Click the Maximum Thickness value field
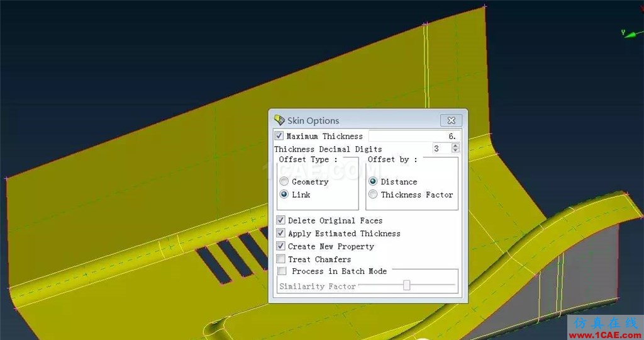 414,136
